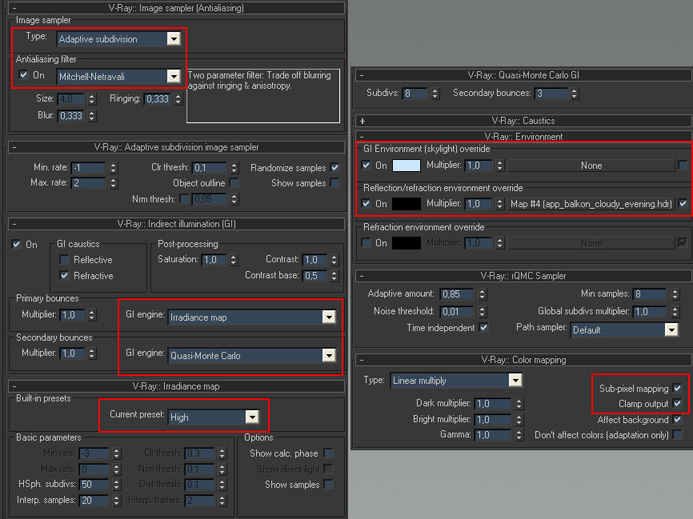The width and height of the screenshot is (693, 519).
Task: Enable the Reflective GI caustics checkbox
Action: tap(64, 260)
